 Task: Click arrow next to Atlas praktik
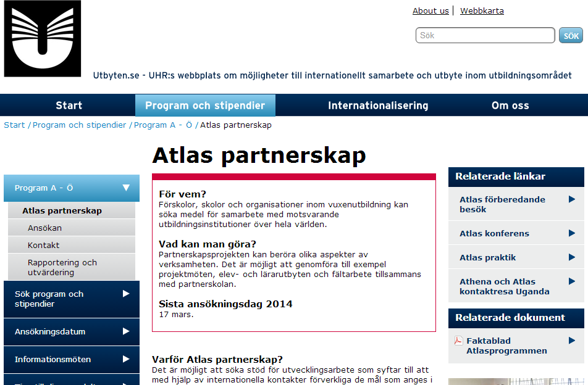(571, 257)
